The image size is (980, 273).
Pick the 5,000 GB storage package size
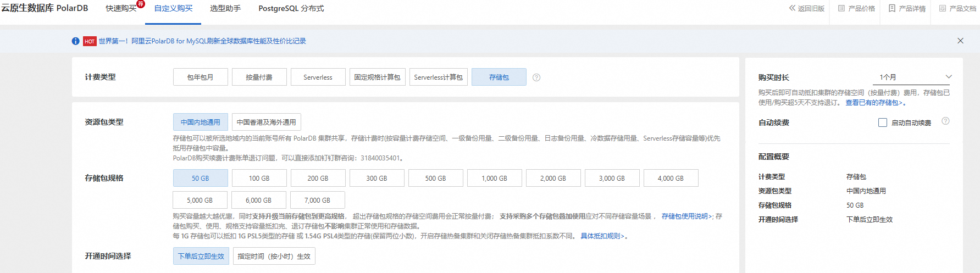point(200,200)
